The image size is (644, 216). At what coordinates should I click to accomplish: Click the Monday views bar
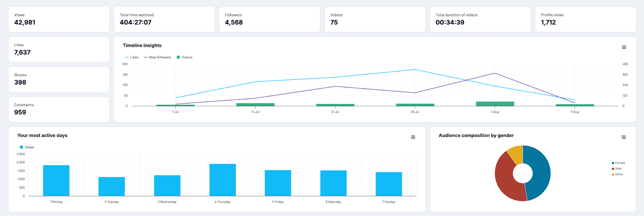(x=56, y=181)
